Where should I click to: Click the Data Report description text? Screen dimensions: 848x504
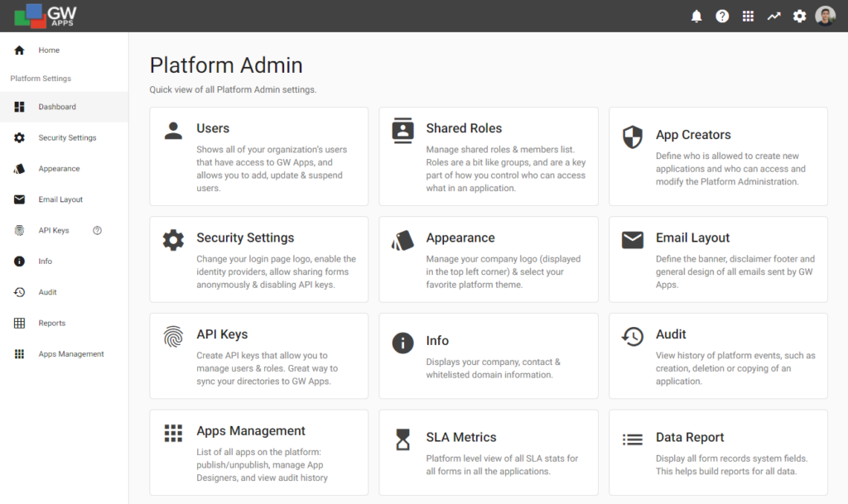tap(732, 465)
